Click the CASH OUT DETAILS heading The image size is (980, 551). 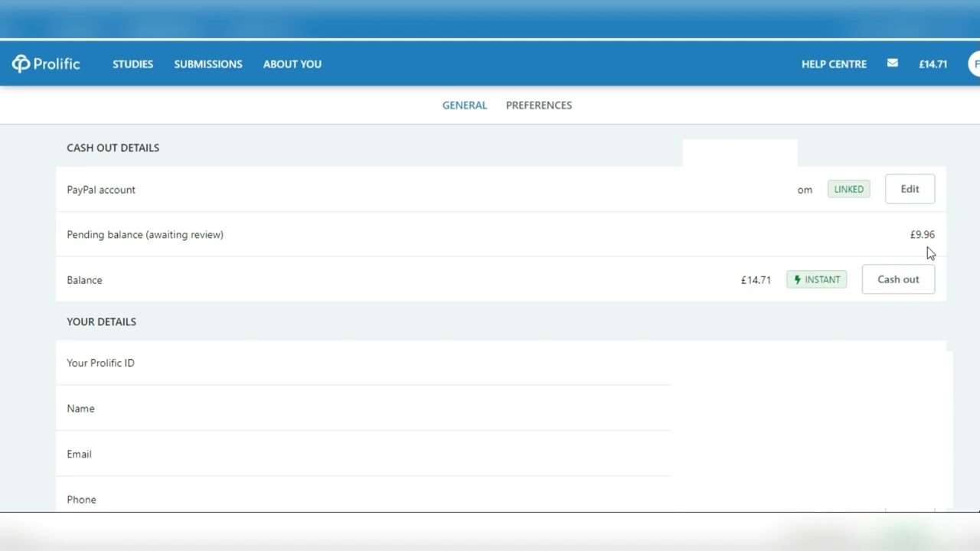(113, 148)
